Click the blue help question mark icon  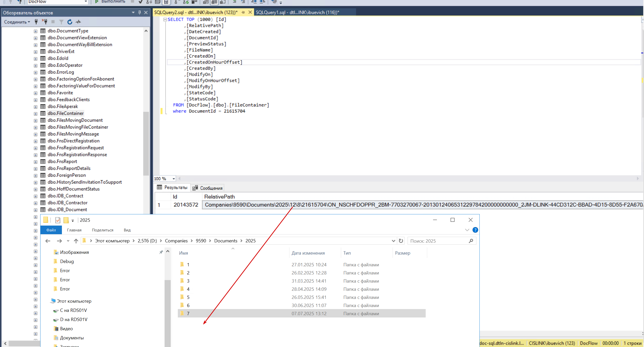tap(475, 230)
